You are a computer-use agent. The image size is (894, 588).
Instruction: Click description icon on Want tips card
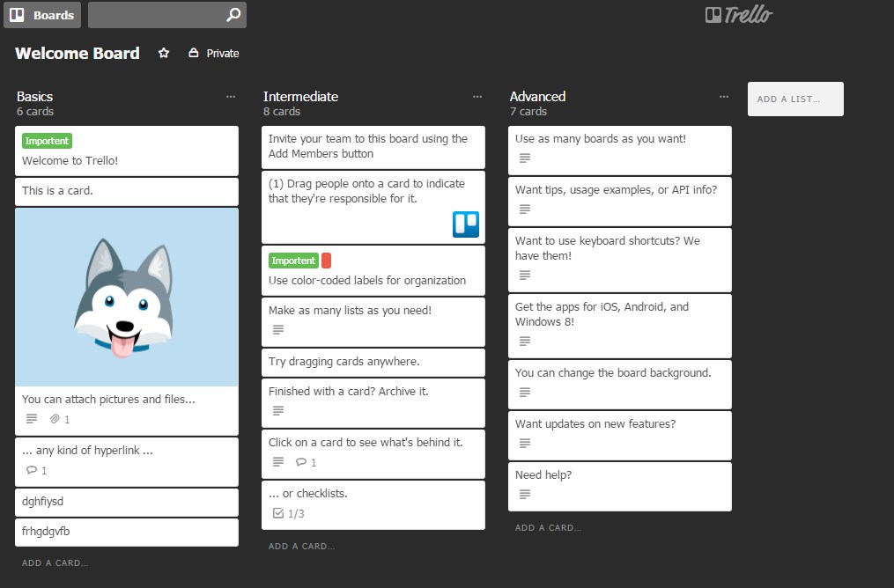tap(525, 209)
